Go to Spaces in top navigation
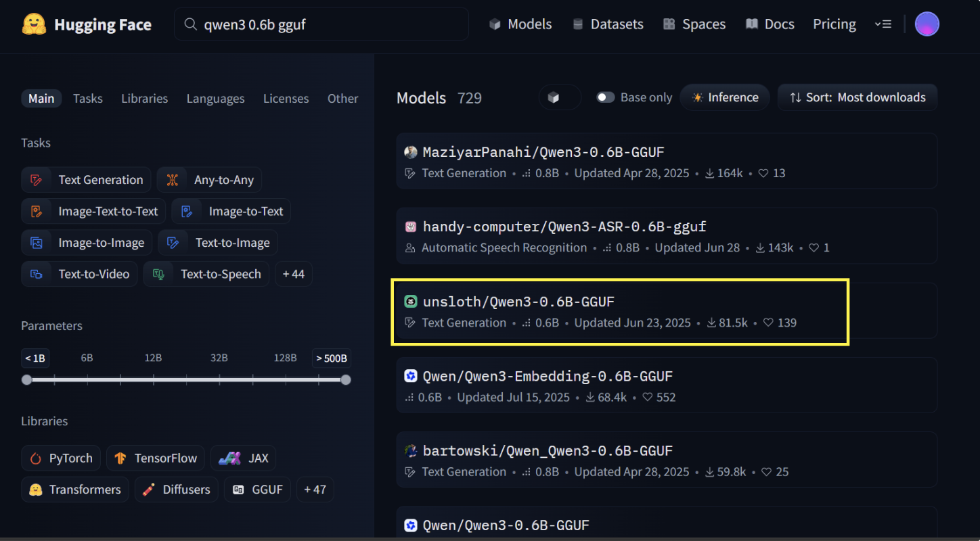980x541 pixels. [694, 24]
